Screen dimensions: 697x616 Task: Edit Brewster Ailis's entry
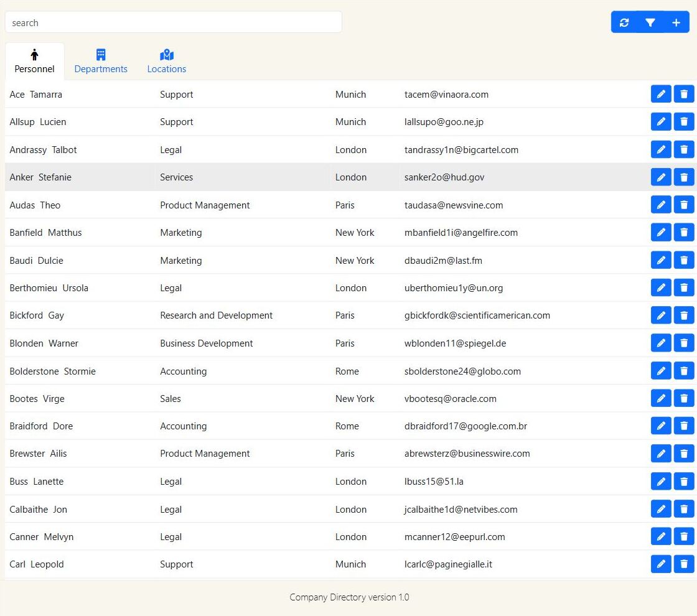661,453
